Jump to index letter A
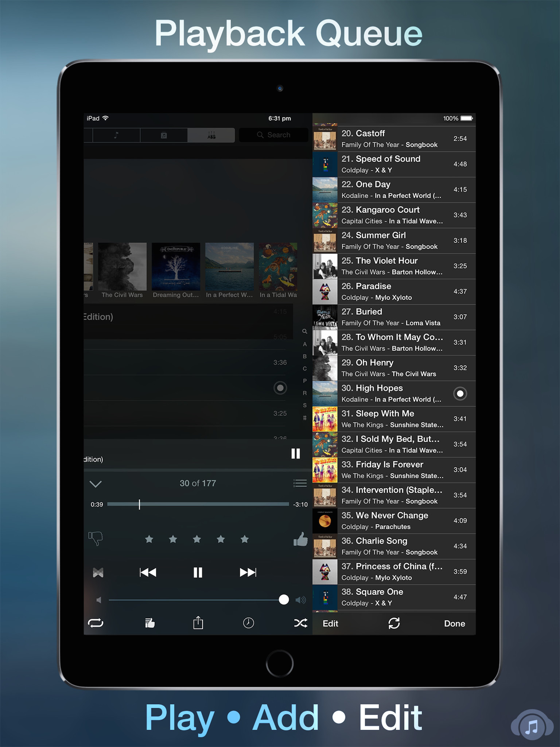 coord(305,344)
